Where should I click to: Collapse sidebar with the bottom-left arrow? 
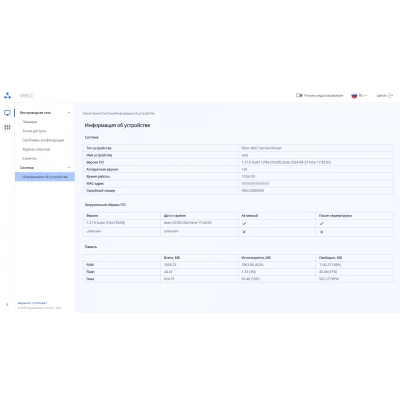click(7, 305)
